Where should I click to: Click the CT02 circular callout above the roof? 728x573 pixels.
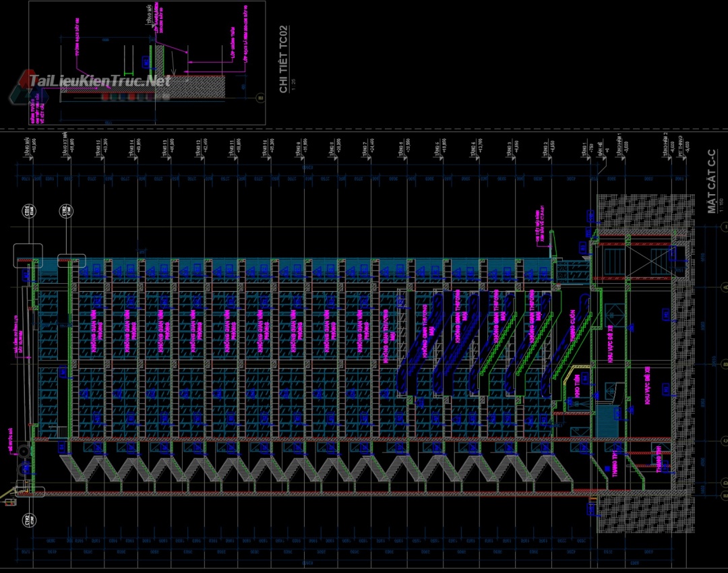[65, 212]
